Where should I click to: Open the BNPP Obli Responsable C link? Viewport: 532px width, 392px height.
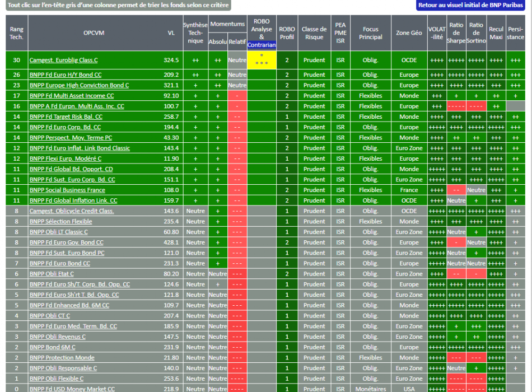click(x=63, y=368)
